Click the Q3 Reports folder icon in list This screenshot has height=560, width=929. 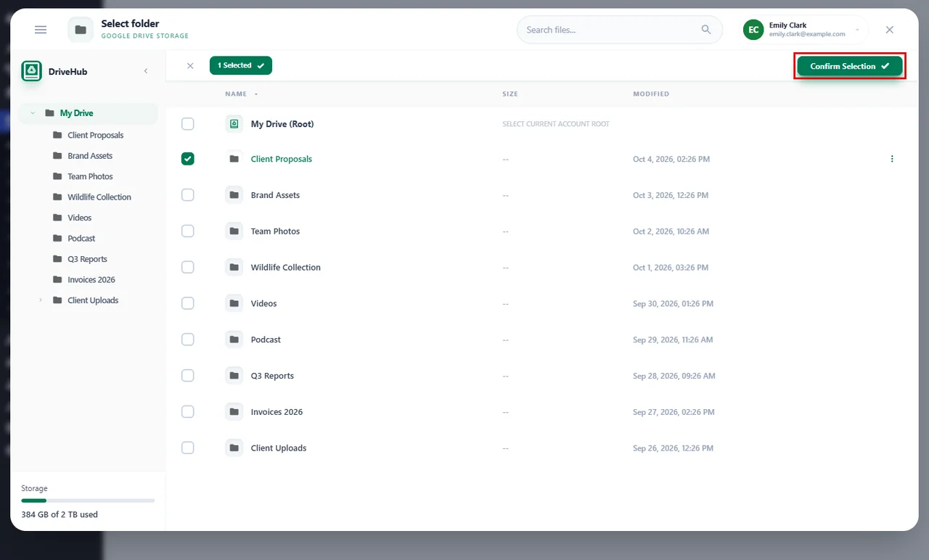point(234,376)
